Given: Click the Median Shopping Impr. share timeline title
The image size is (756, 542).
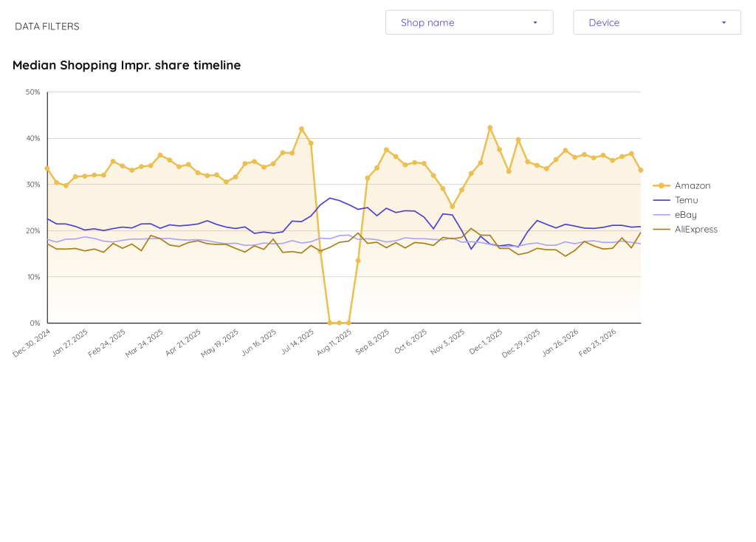Looking at the screenshot, I should (x=126, y=65).
